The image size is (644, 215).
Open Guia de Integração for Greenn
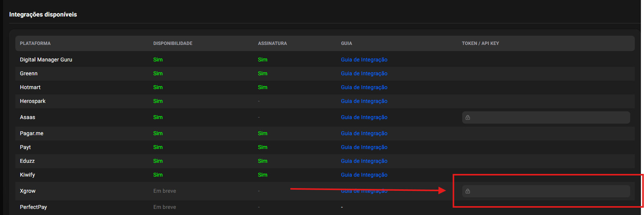[364, 73]
